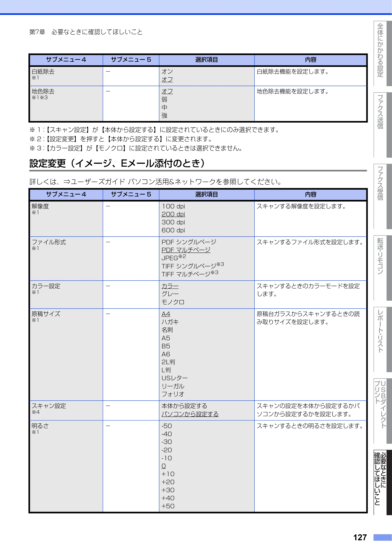Viewport: 392px width, 555px height.
Task: Click the フォリオ size entry
Action: coord(173,394)
